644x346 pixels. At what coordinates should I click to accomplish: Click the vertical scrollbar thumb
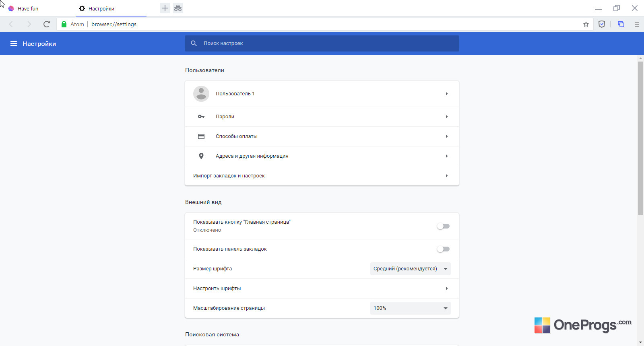(x=640, y=138)
